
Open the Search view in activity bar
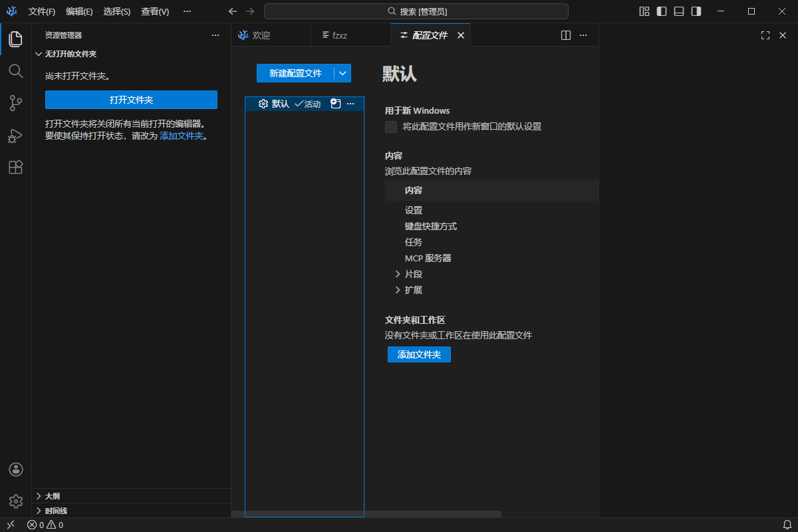point(16,71)
